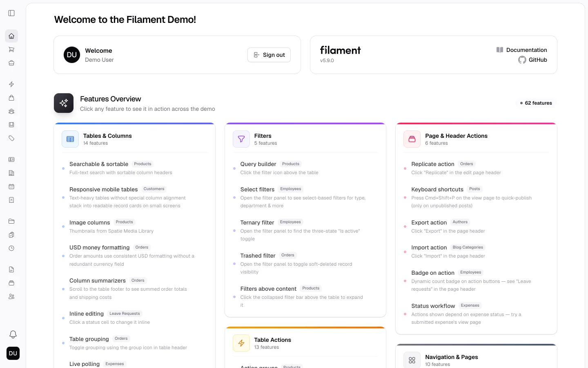588x368 pixels.
Task: Click the Table Actions bolt icon
Action: (x=241, y=343)
